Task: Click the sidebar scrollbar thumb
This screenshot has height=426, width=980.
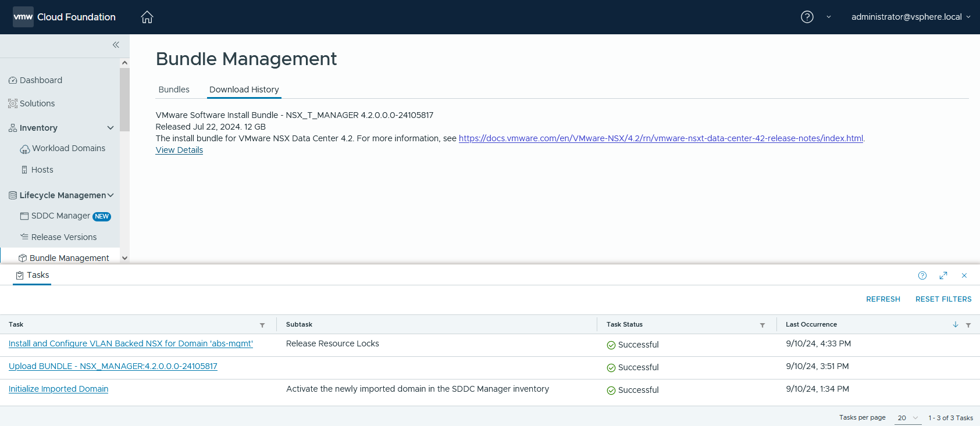Action: 124,99
